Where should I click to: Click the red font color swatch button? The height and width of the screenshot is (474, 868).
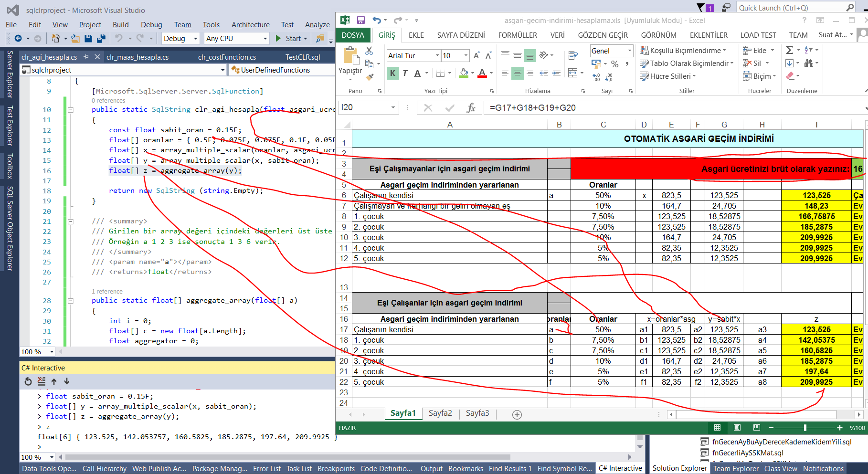point(482,73)
